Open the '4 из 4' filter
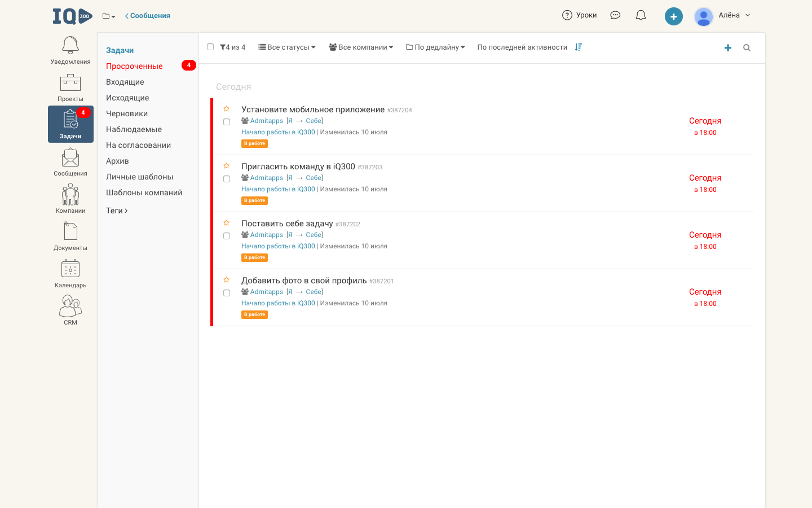Image resolution: width=812 pixels, height=508 pixels. [x=232, y=47]
